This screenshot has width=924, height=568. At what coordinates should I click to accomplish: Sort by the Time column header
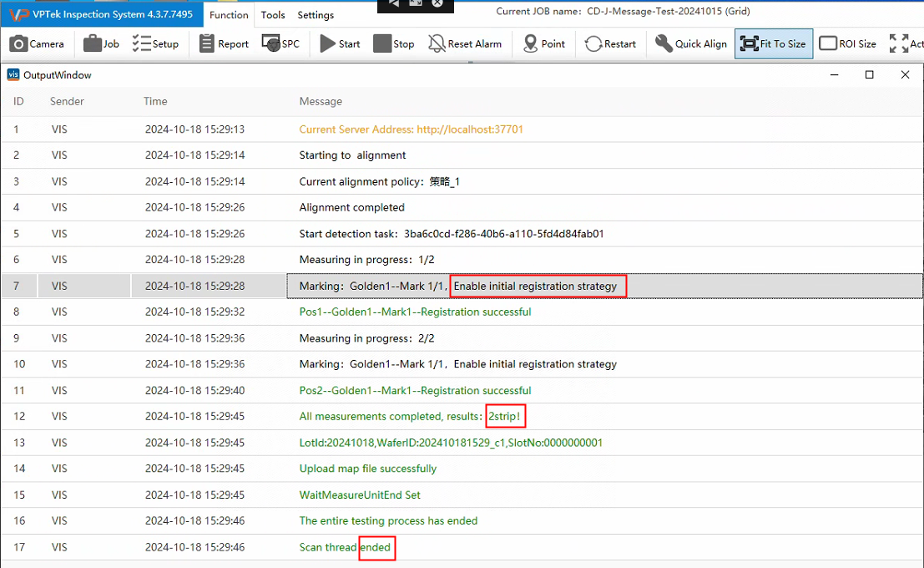click(x=155, y=101)
